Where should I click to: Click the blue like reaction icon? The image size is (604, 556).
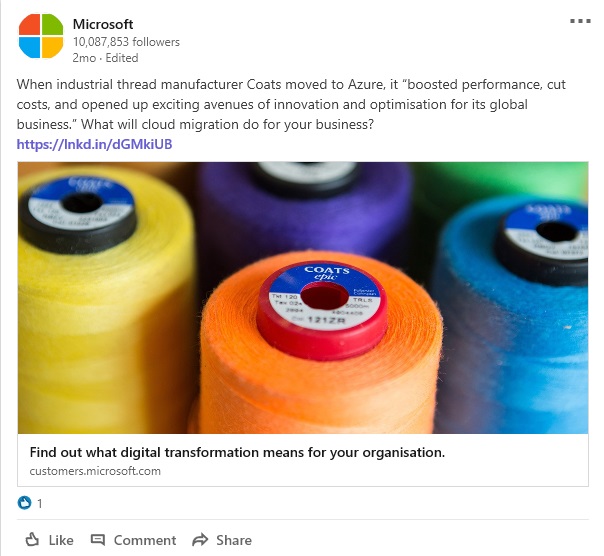(x=25, y=503)
